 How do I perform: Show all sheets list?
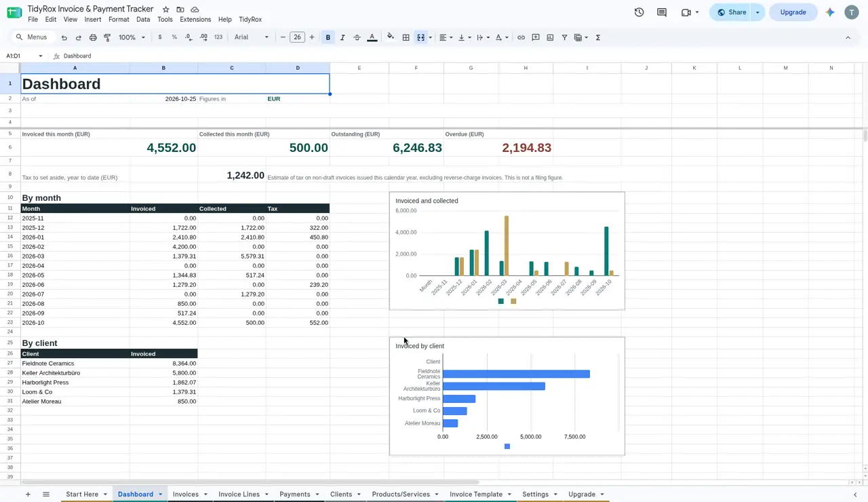click(46, 494)
